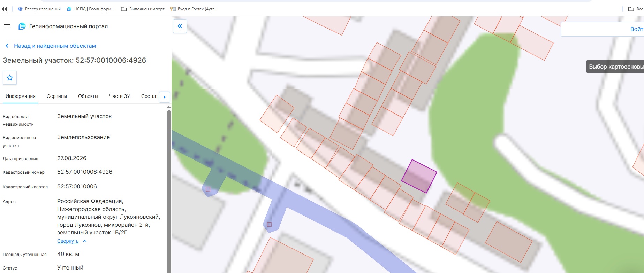The height and width of the screenshot is (273, 644).
Task: Click the Геоинформационный портал logo icon
Action: [x=22, y=26]
